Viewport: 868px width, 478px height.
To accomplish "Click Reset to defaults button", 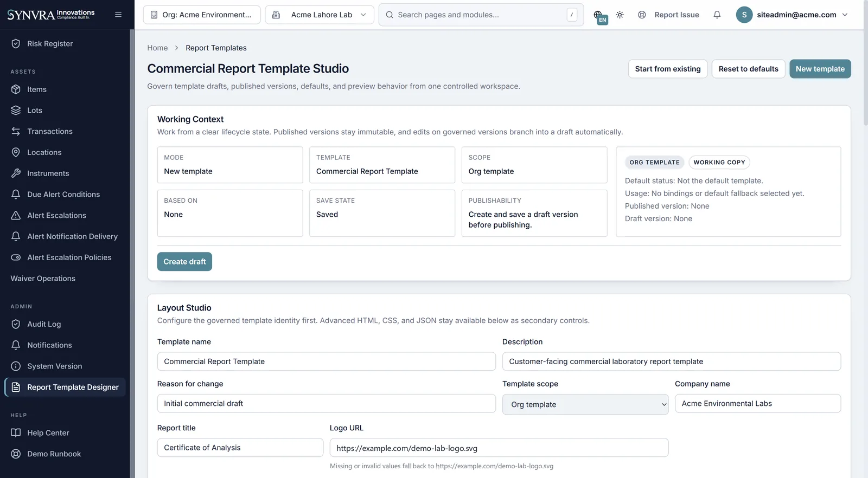I will [748, 69].
